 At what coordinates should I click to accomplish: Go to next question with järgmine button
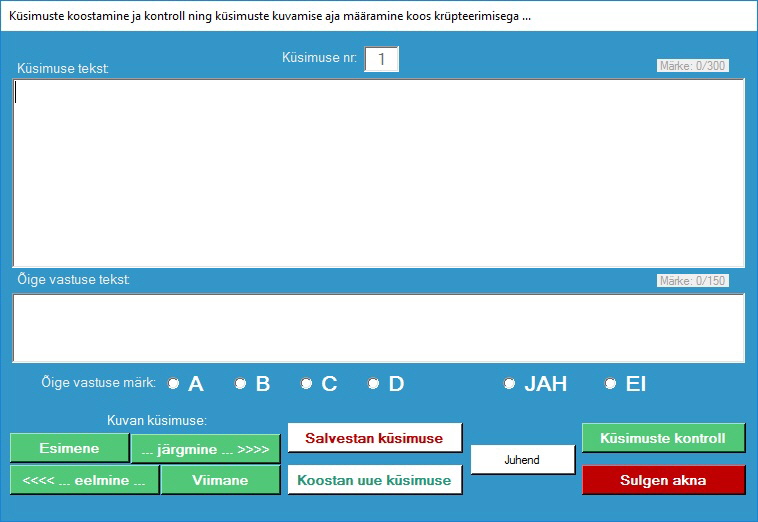(x=205, y=449)
